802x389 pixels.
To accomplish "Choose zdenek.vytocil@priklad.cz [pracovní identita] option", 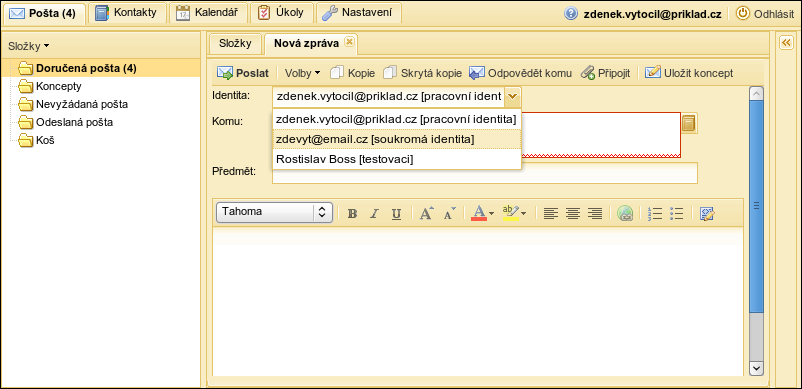I will click(x=397, y=120).
